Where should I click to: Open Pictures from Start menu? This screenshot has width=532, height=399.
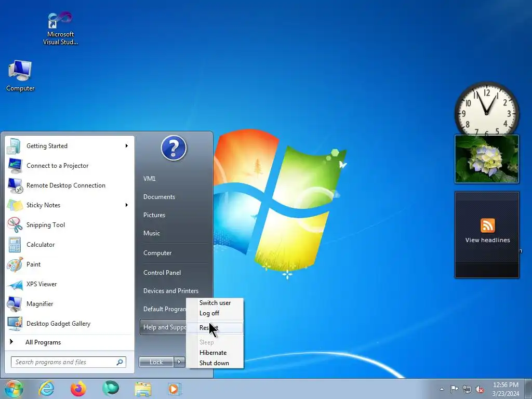tap(154, 215)
